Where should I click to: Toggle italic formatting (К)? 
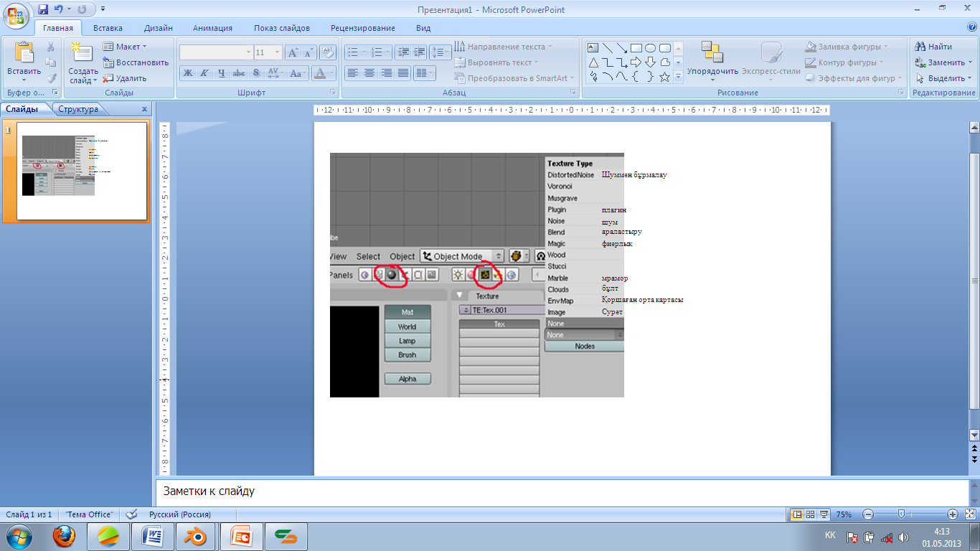coord(204,73)
